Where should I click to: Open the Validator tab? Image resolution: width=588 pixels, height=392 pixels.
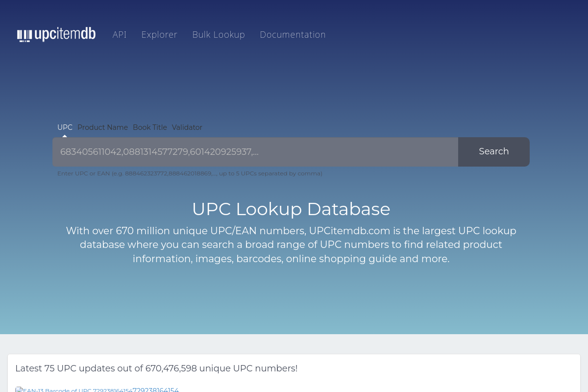pos(187,127)
